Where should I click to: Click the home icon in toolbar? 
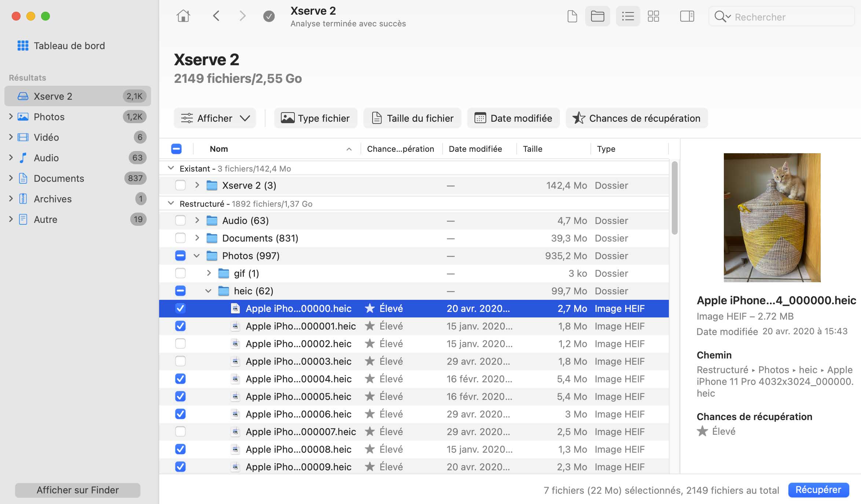coord(183,16)
